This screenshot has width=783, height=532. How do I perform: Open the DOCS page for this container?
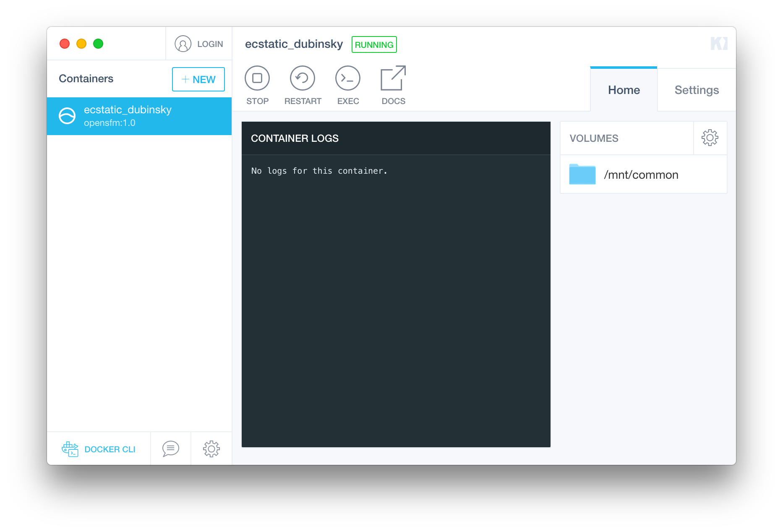coord(393,84)
